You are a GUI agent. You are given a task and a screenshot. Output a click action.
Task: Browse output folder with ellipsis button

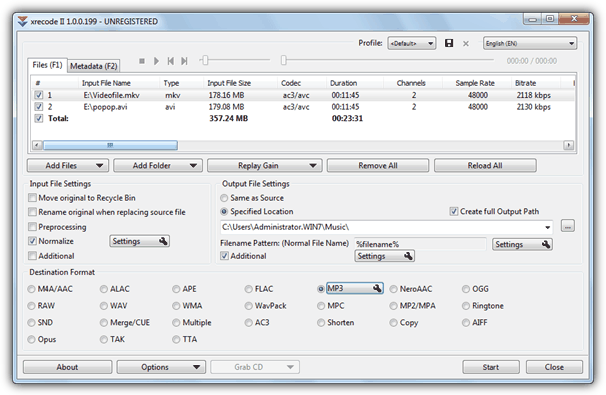567,226
